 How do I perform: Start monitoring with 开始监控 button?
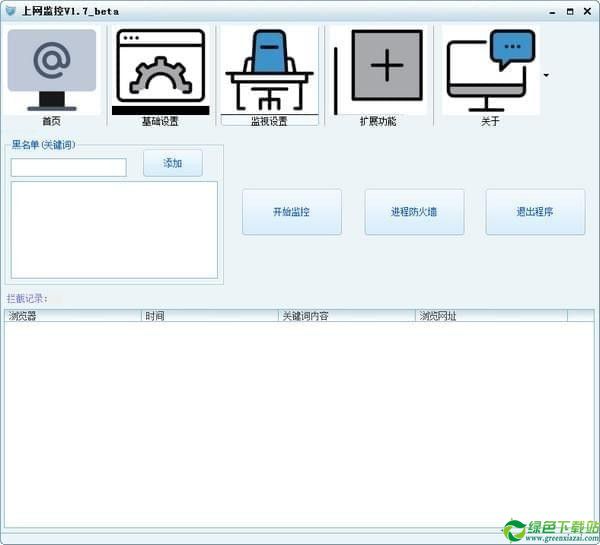click(x=292, y=212)
